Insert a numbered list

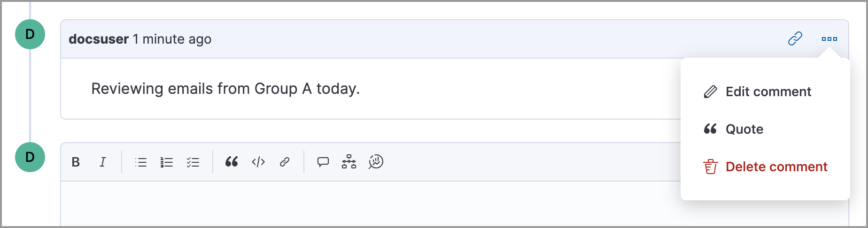click(167, 162)
